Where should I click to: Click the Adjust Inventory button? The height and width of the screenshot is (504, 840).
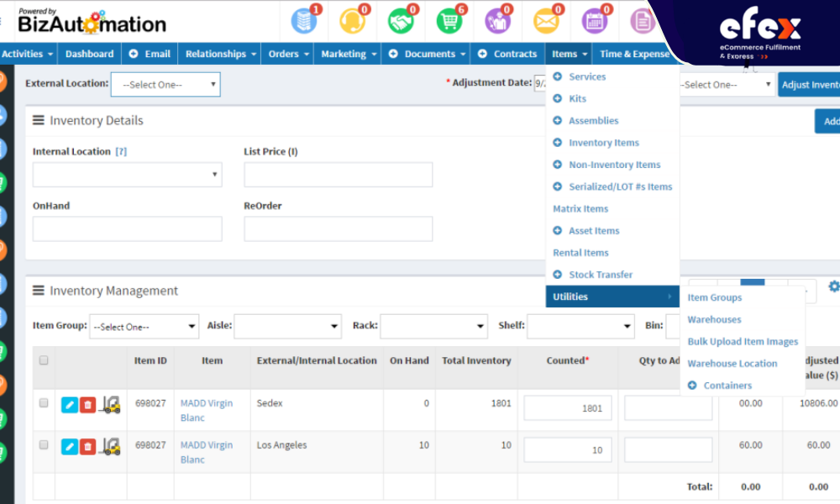pyautogui.click(x=809, y=85)
